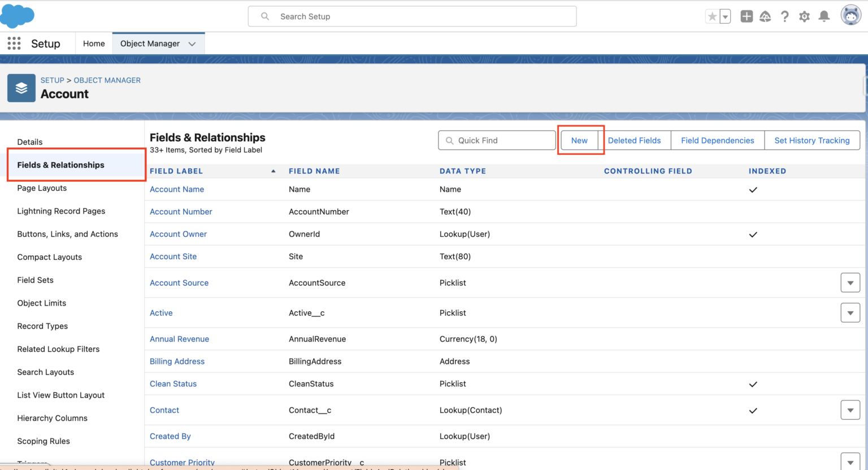Click the New field button

click(x=579, y=140)
